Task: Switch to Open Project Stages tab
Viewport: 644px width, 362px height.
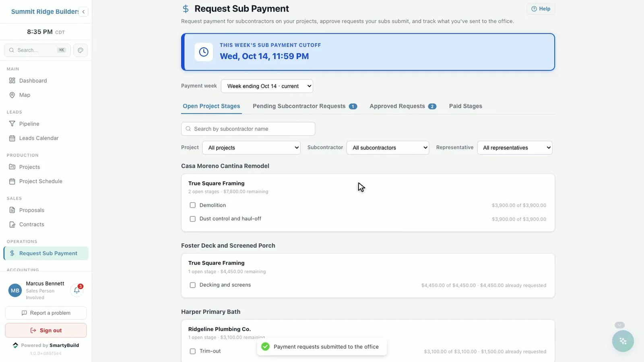Action: click(x=211, y=106)
